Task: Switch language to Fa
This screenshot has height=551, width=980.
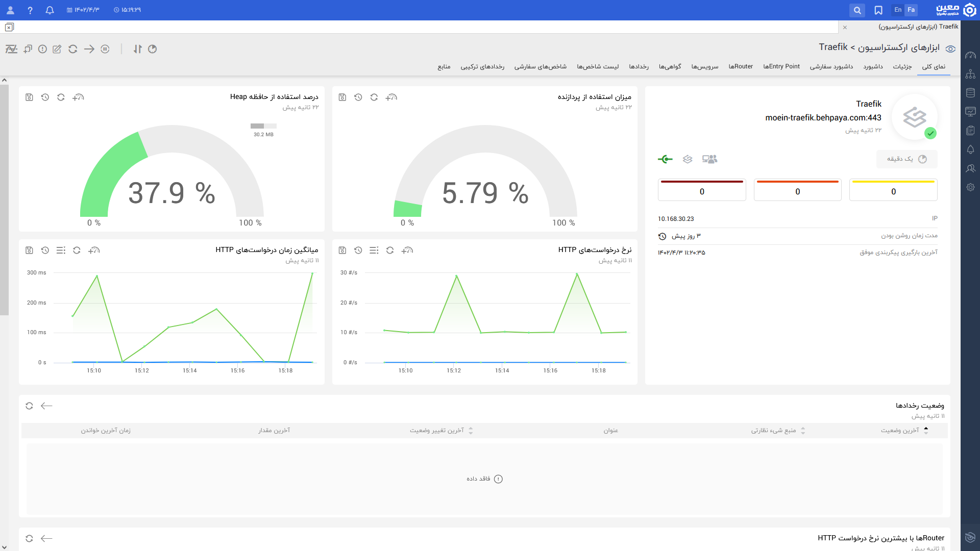Action: (911, 10)
